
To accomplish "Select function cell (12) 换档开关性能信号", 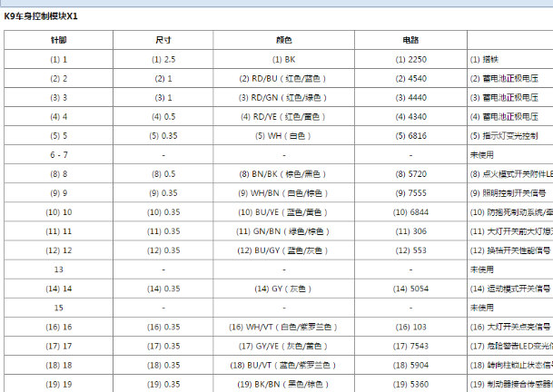I will coord(510,250).
